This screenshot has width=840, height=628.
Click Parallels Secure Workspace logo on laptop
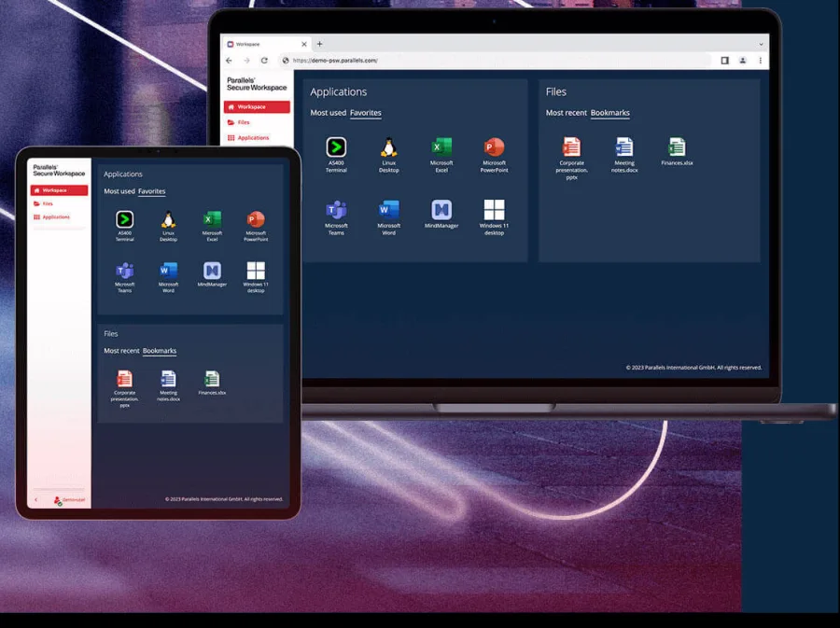tap(257, 84)
